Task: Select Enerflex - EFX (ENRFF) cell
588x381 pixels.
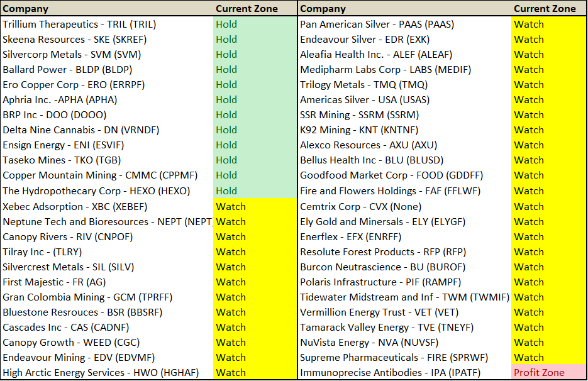Action: click(404, 237)
